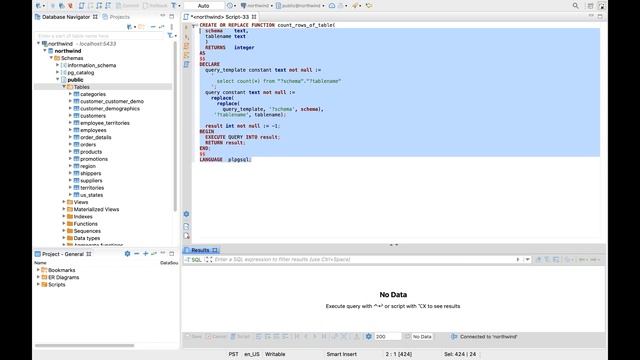This screenshot has width=640, height=360.
Task: Click Database Navigator collapse all icon
Action: coord(153,27)
